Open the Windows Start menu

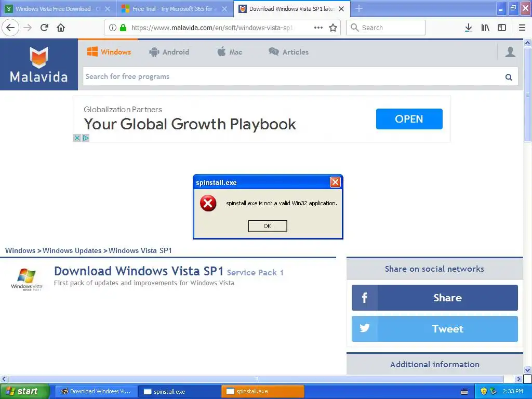pos(24,391)
